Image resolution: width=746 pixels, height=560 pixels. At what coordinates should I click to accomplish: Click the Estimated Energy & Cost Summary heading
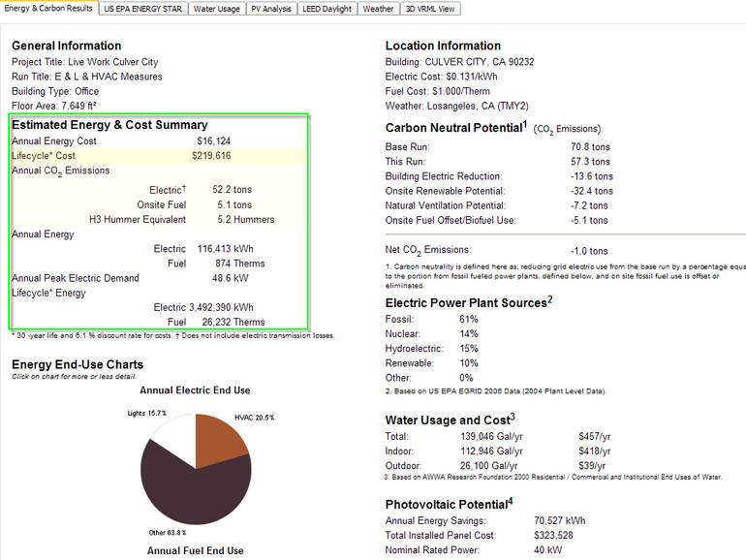[x=109, y=125]
